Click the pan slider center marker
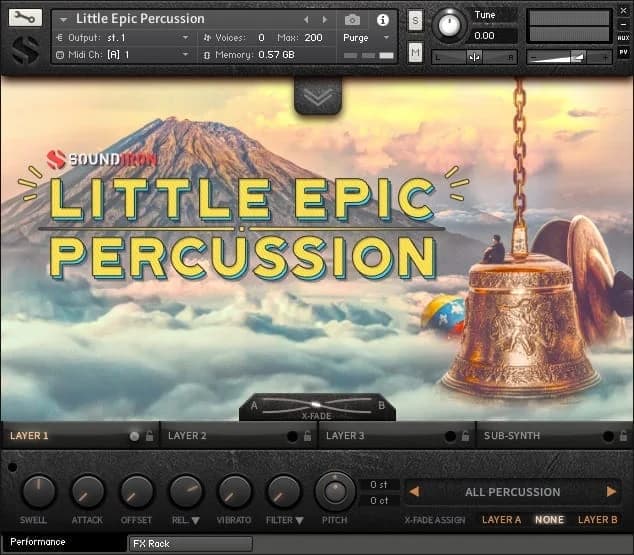 [474, 57]
